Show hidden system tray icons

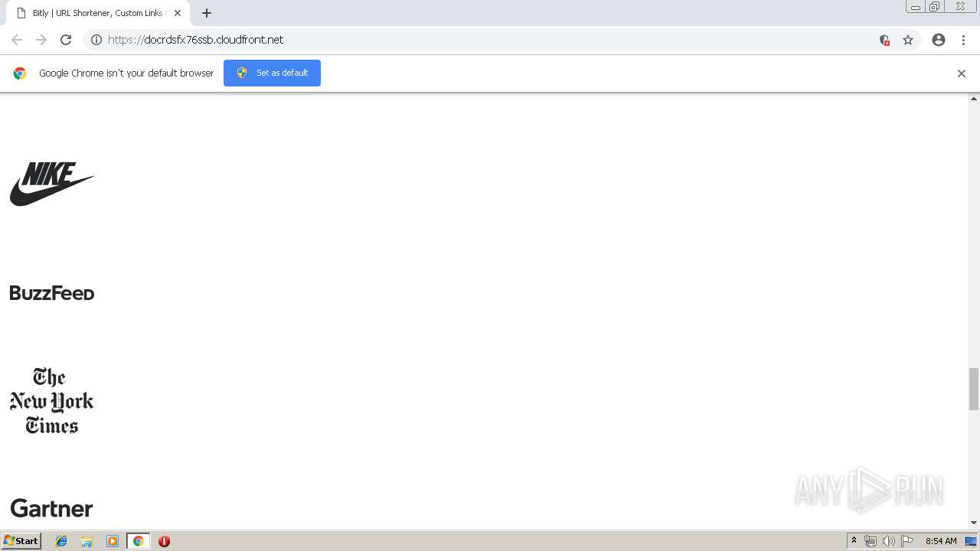pos(854,541)
